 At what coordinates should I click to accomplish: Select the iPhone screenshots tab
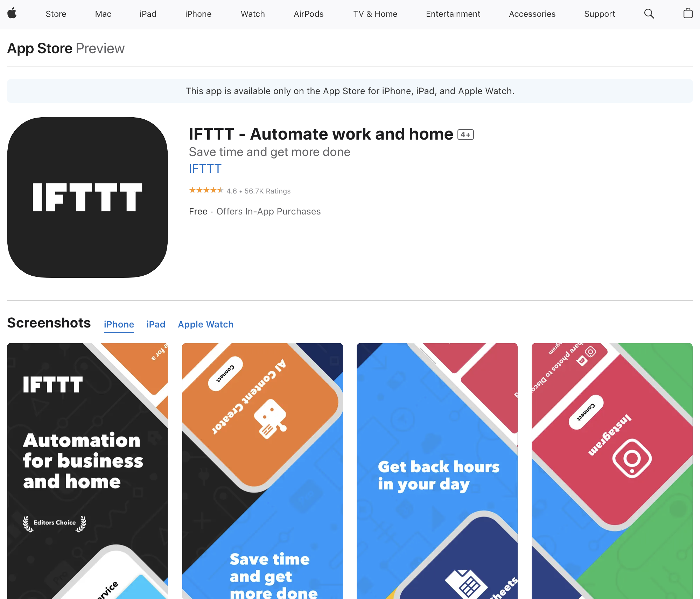click(x=119, y=324)
